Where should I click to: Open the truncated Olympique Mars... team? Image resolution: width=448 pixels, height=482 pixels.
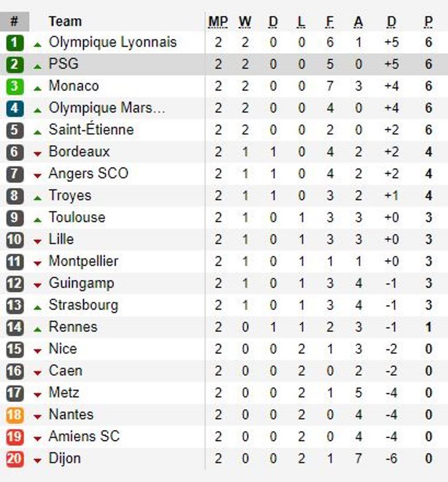pos(107,108)
